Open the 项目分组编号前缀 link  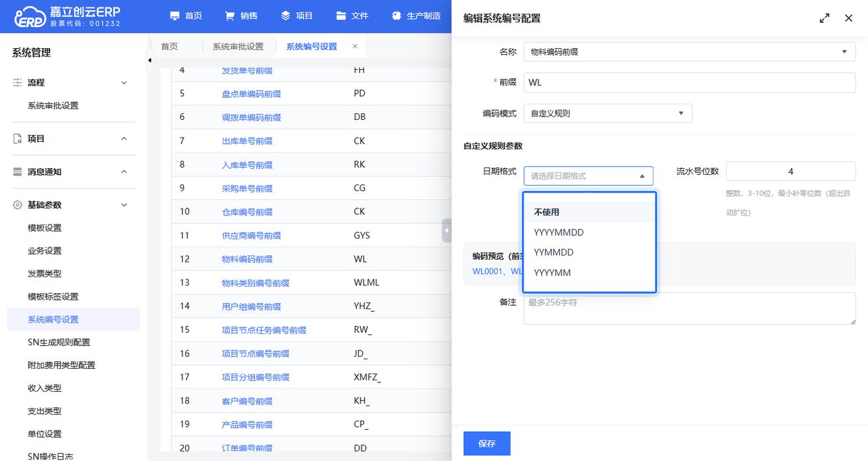click(x=256, y=378)
